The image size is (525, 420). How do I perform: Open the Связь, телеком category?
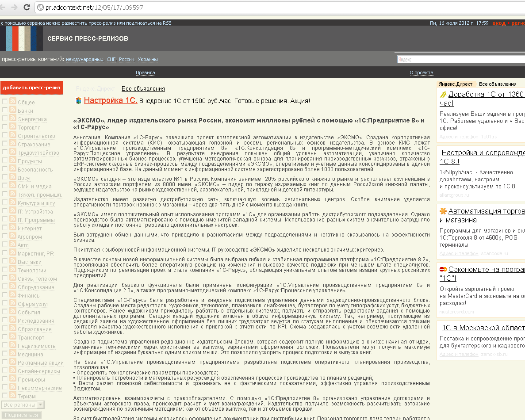pyautogui.click(x=37, y=279)
